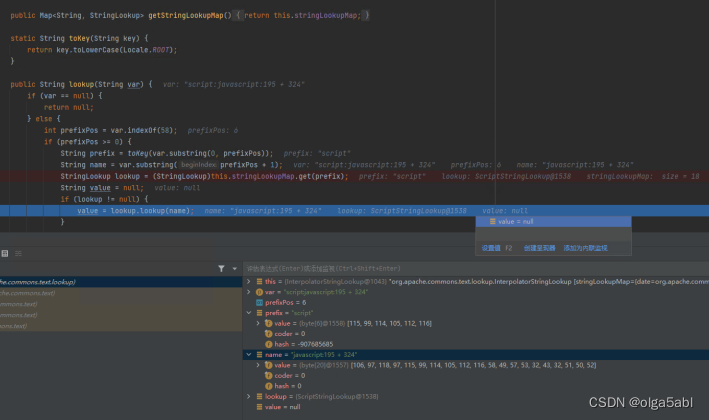Select the 'che.commons.text)' stack frame
709x420 pixels.
(121, 293)
